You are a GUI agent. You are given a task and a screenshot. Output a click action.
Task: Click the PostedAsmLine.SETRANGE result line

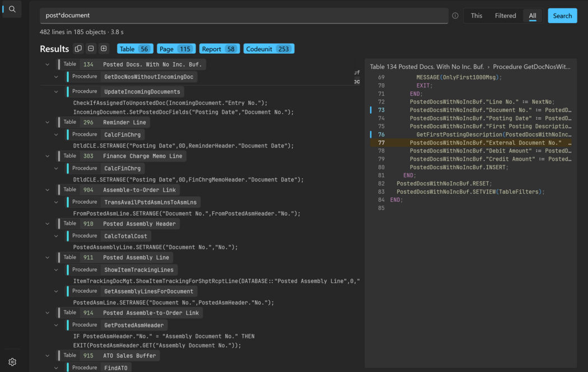coord(174,303)
